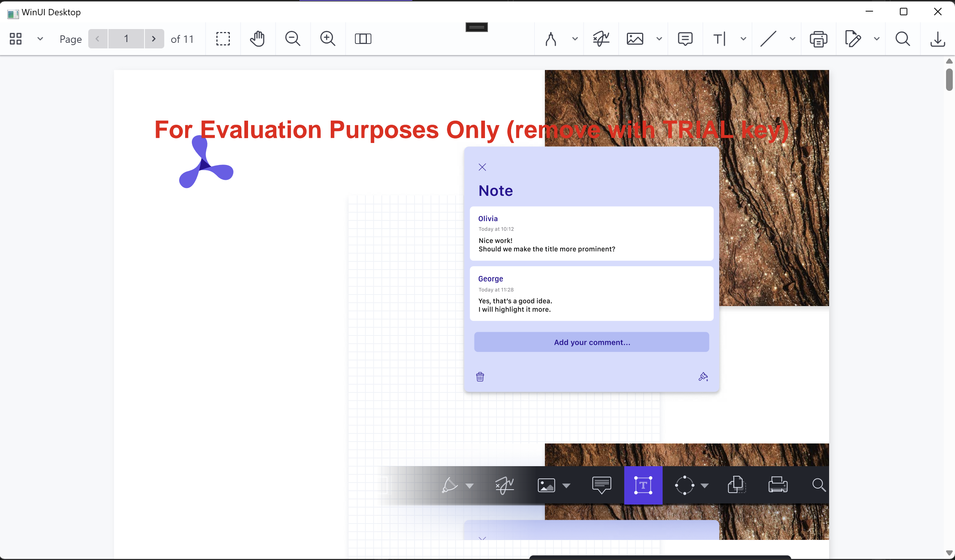955x560 pixels.
Task: Open the image annotation tool
Action: pyautogui.click(x=635, y=38)
